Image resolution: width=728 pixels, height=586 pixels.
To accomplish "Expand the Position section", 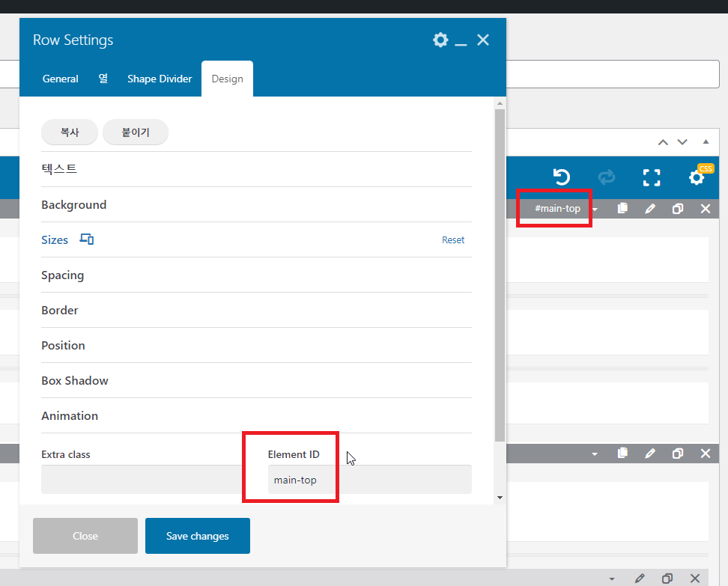I will 256,345.
